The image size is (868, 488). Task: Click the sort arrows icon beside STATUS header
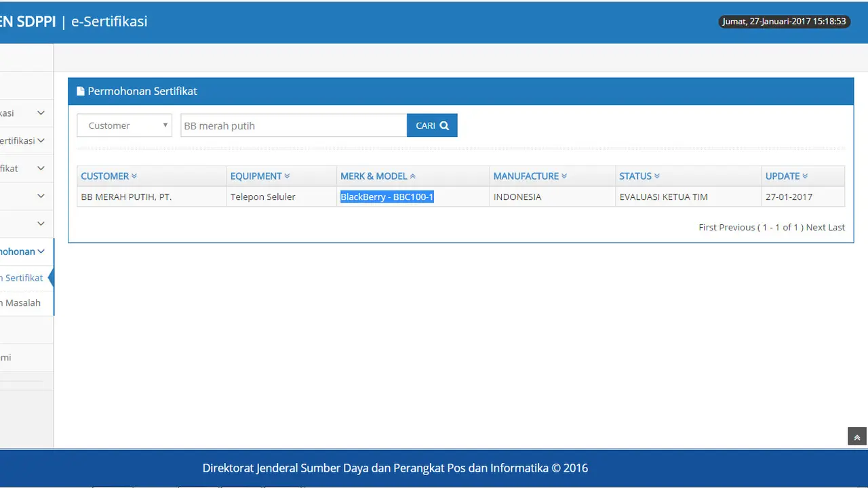point(657,176)
